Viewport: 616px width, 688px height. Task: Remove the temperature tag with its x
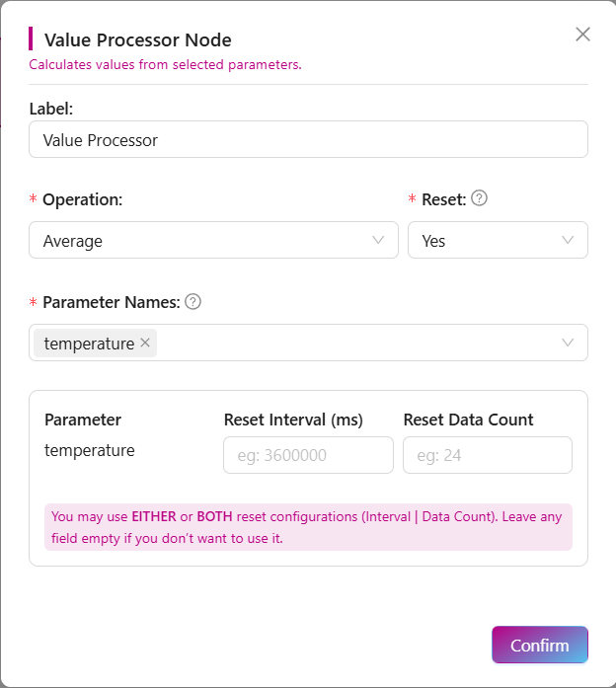(145, 343)
